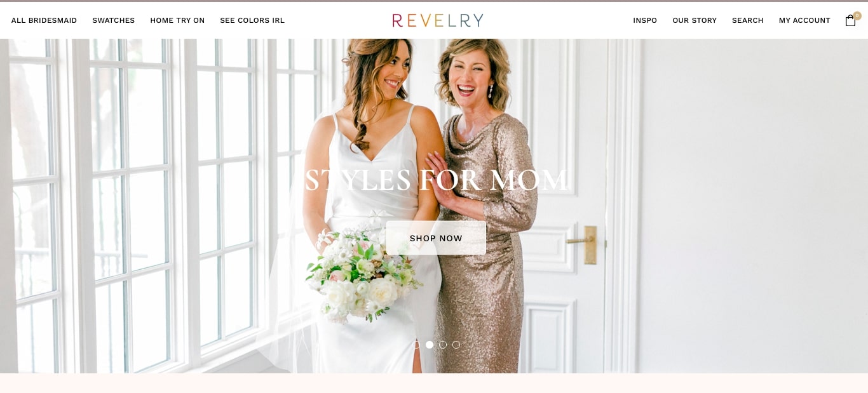
Task: Go to My Account
Action: click(x=804, y=20)
